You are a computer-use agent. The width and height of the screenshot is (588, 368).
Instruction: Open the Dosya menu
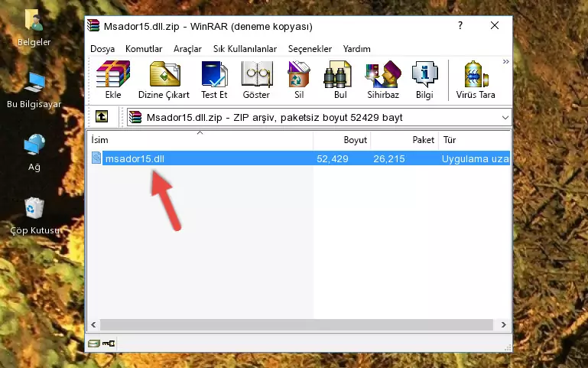coord(102,49)
